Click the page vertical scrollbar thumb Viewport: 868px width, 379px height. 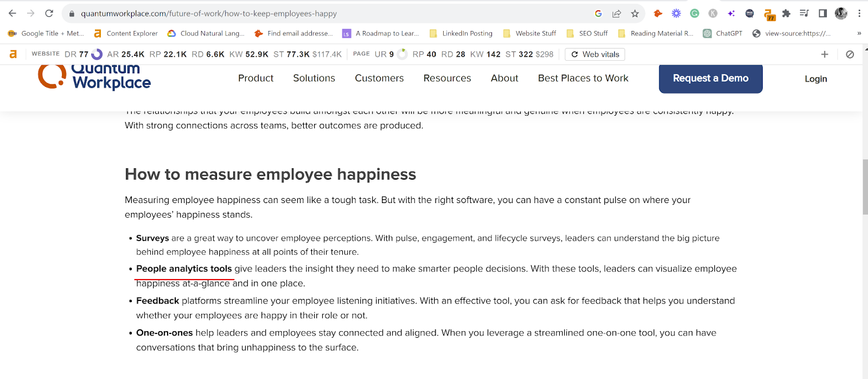(x=865, y=187)
